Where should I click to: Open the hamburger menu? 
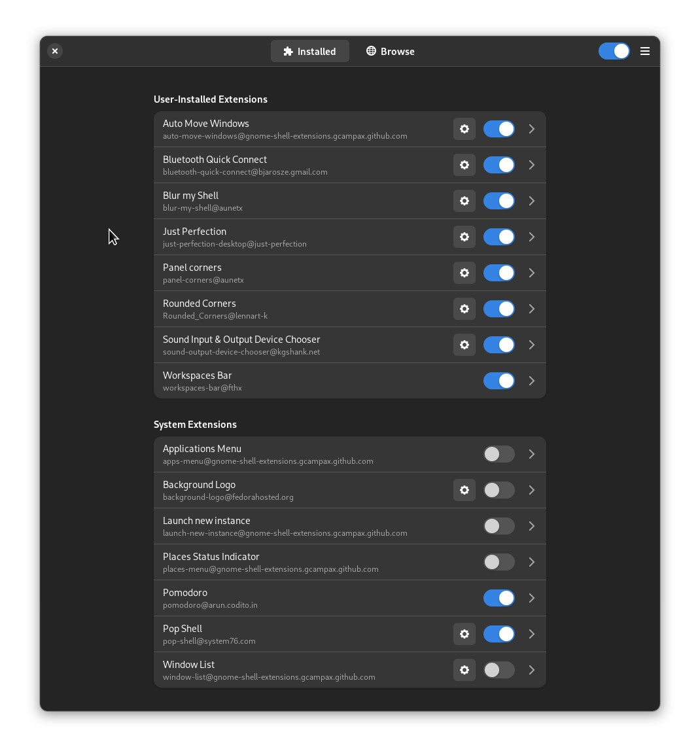(x=645, y=51)
